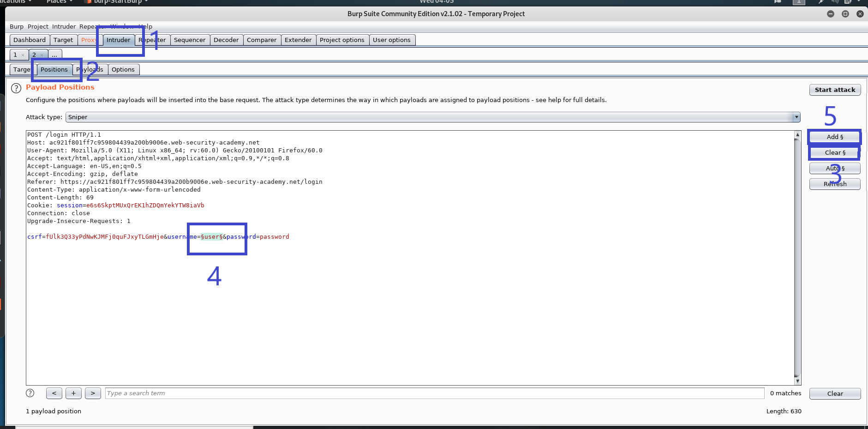Close Intruder tab number 1

(x=23, y=55)
